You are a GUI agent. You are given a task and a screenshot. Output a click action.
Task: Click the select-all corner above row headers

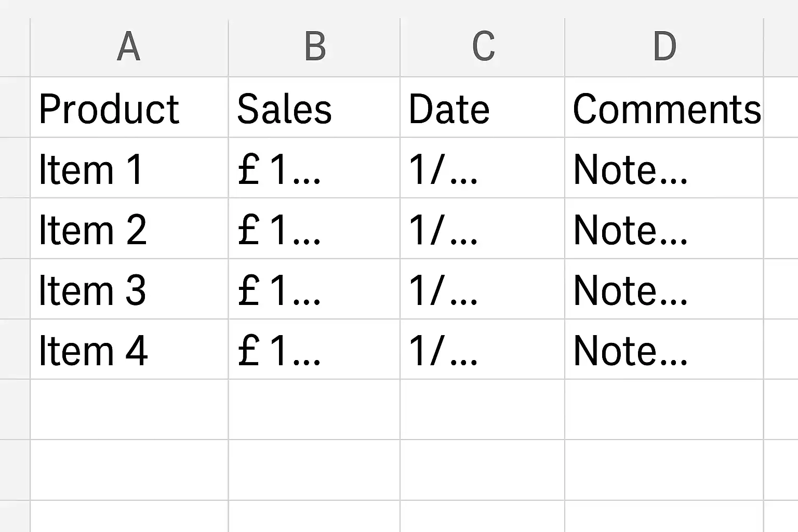pos(15,47)
